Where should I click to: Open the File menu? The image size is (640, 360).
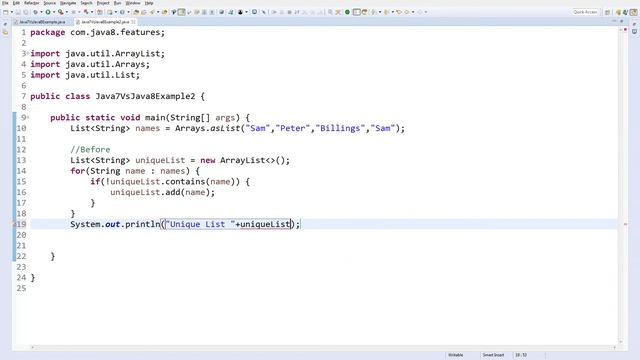point(5,3)
